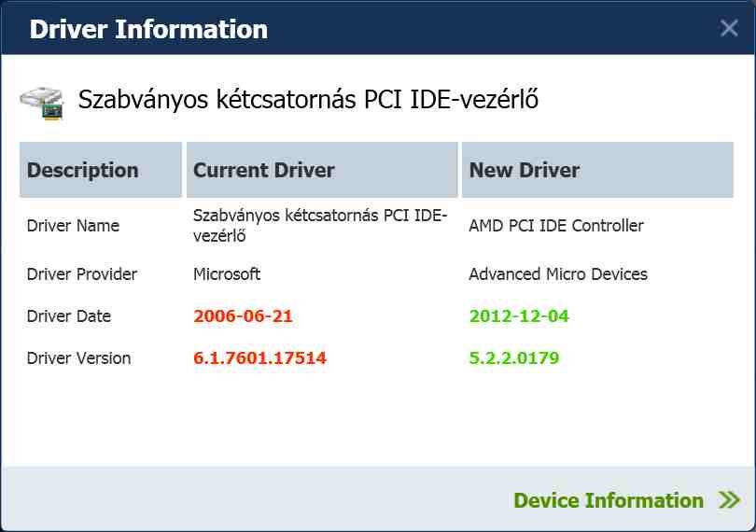The height and width of the screenshot is (532, 756).
Task: Click the Driver Provider row label
Action: coord(82,274)
